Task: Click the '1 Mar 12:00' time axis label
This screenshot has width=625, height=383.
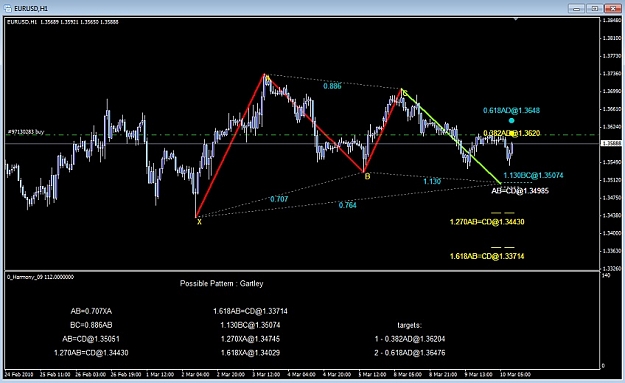Action: click(x=160, y=375)
